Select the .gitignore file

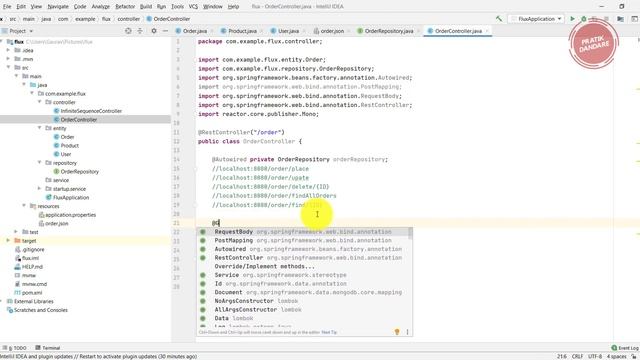[x=33, y=249]
